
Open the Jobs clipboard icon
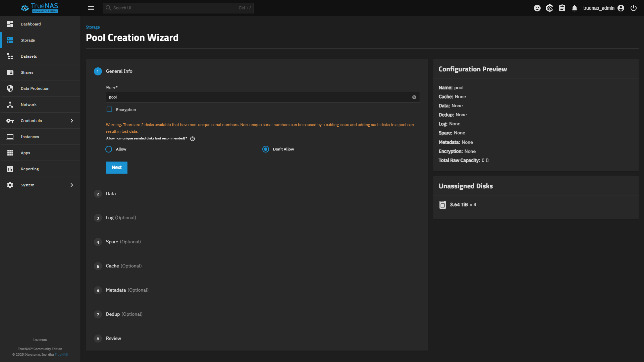[562, 8]
